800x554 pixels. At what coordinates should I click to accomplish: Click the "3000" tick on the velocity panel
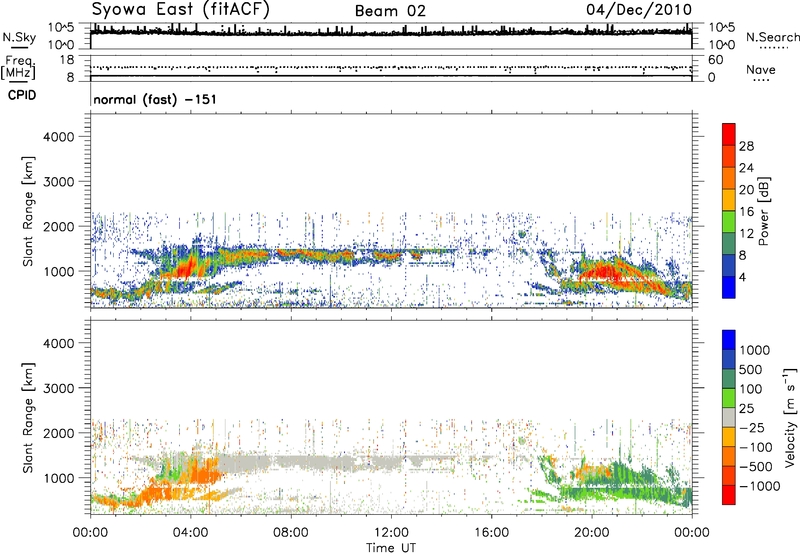click(58, 388)
